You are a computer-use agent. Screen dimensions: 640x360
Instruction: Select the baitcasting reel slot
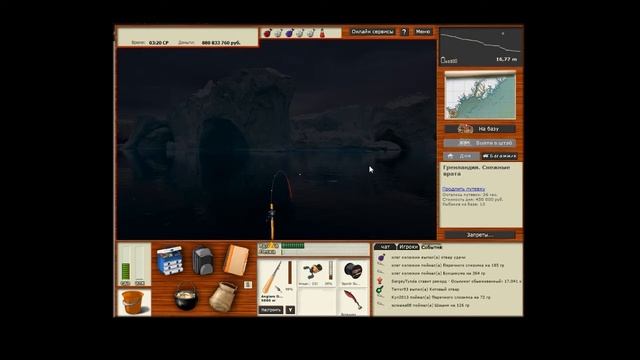[316, 273]
